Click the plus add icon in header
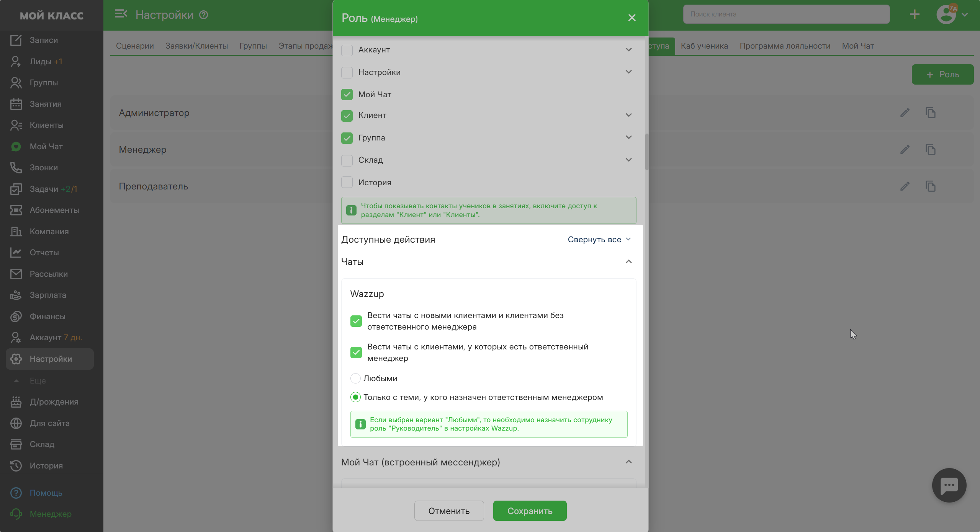The image size is (980, 532). (915, 14)
